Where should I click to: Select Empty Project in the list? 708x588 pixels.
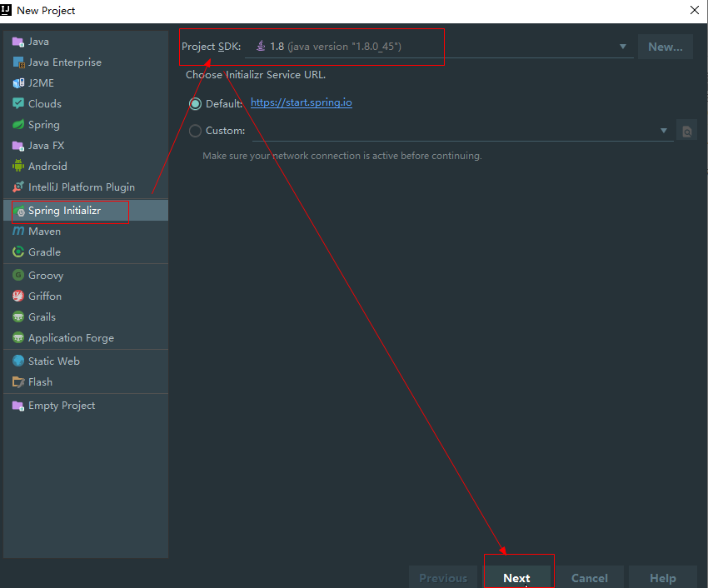[x=86, y=406]
